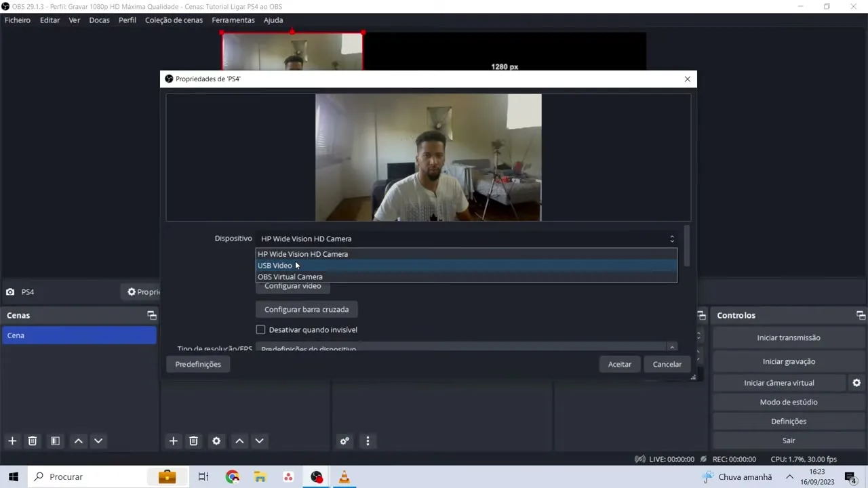This screenshot has height=488, width=868.
Task: Click Sair button in Controlos
Action: [789, 441]
